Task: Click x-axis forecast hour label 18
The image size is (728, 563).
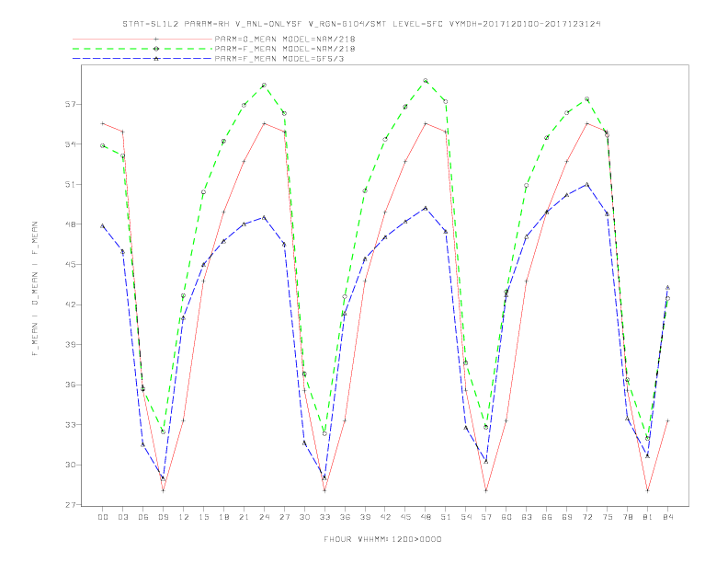Action: click(x=223, y=517)
